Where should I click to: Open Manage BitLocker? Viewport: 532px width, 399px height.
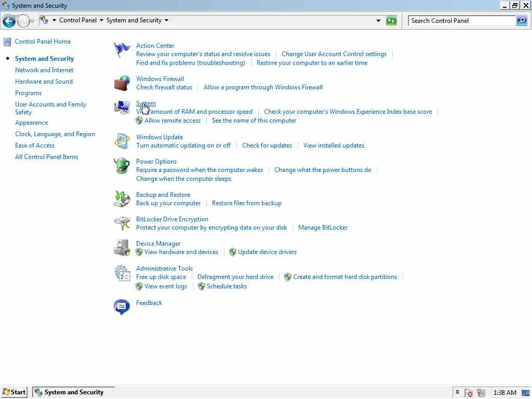click(x=323, y=228)
